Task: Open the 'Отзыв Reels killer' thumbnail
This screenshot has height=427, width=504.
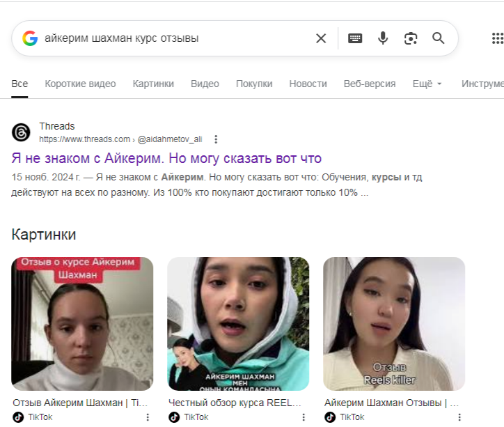Action: pyautogui.click(x=394, y=323)
